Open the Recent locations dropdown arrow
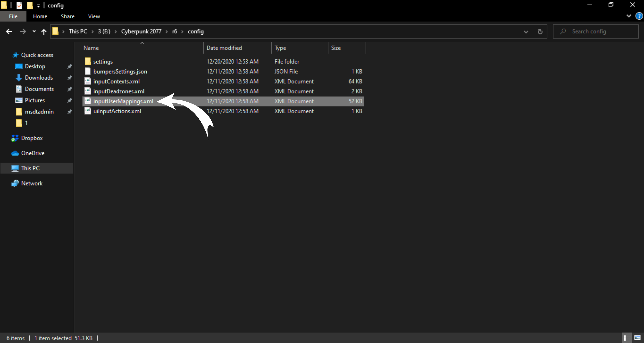 34,31
